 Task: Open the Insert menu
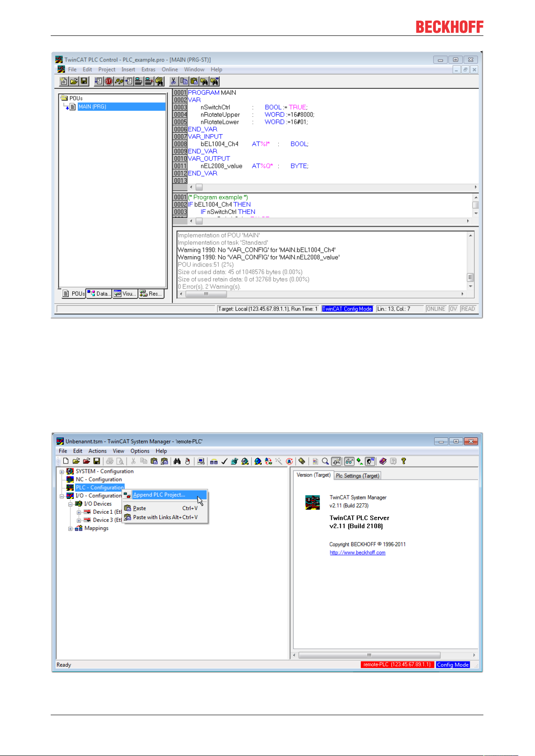point(128,70)
